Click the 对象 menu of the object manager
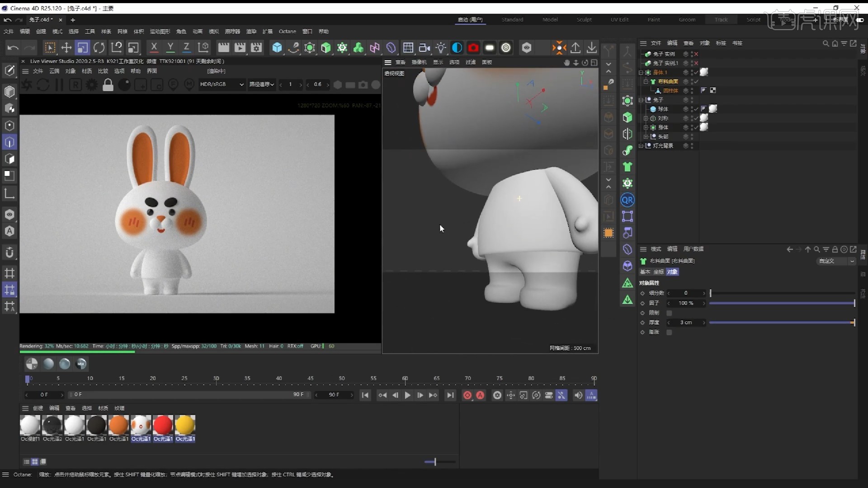The width and height of the screenshot is (868, 488). 704,43
